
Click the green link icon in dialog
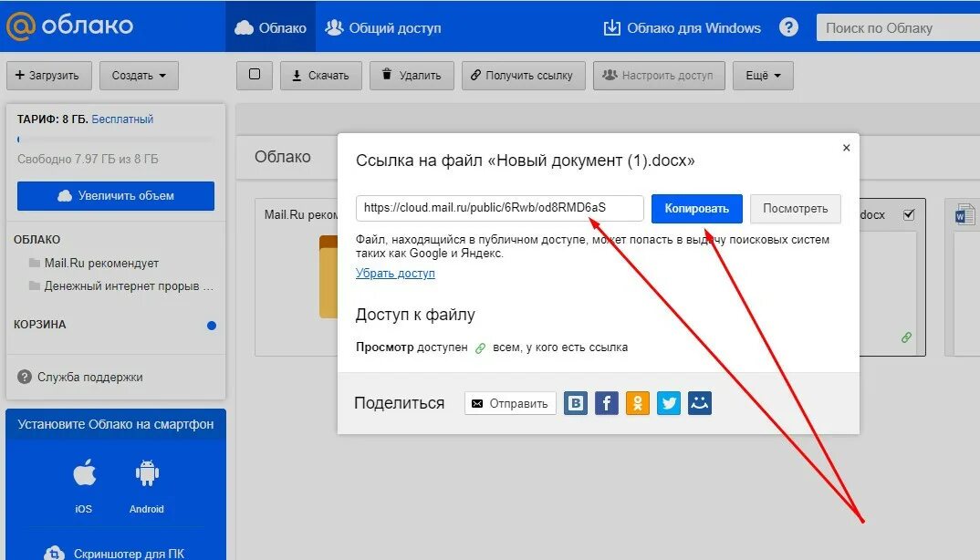tap(480, 348)
